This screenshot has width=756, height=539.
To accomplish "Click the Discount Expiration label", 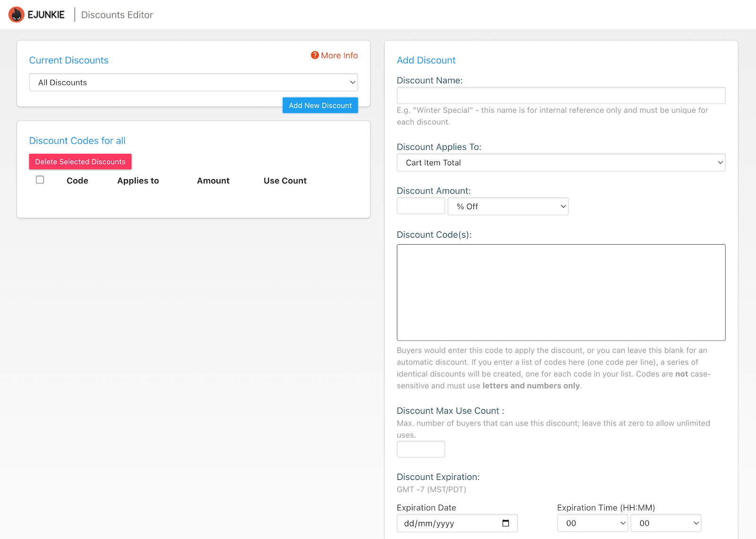I will pos(438,477).
